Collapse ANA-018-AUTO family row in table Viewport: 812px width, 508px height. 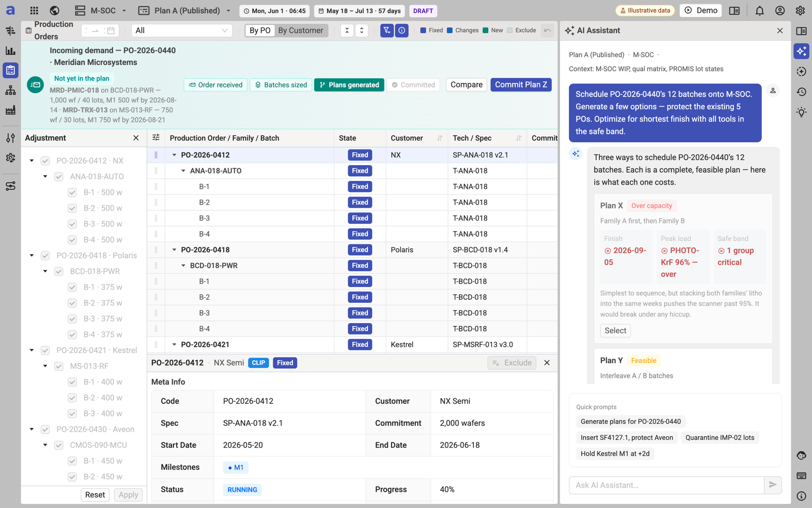pos(183,171)
